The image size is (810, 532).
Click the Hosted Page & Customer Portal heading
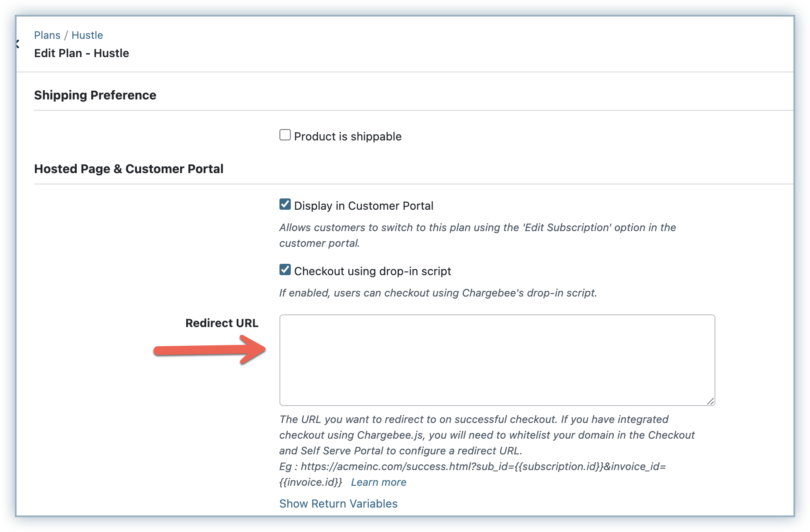pyautogui.click(x=129, y=169)
